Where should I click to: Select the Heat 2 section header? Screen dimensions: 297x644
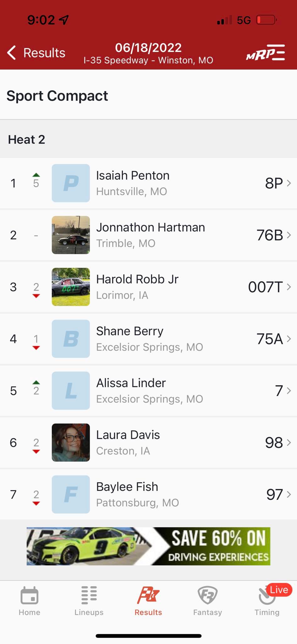[x=148, y=139]
